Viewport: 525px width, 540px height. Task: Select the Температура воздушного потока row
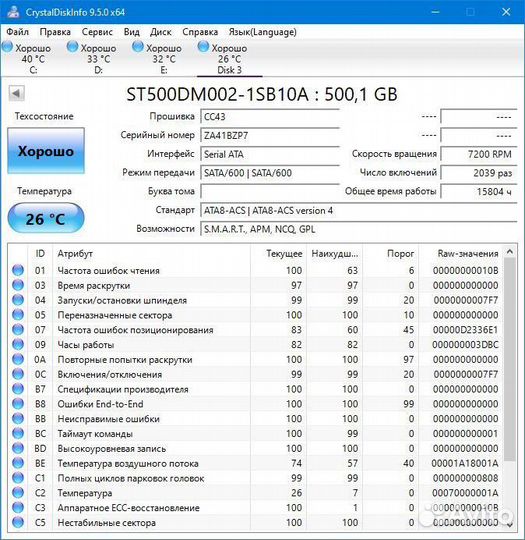[x=255, y=463]
